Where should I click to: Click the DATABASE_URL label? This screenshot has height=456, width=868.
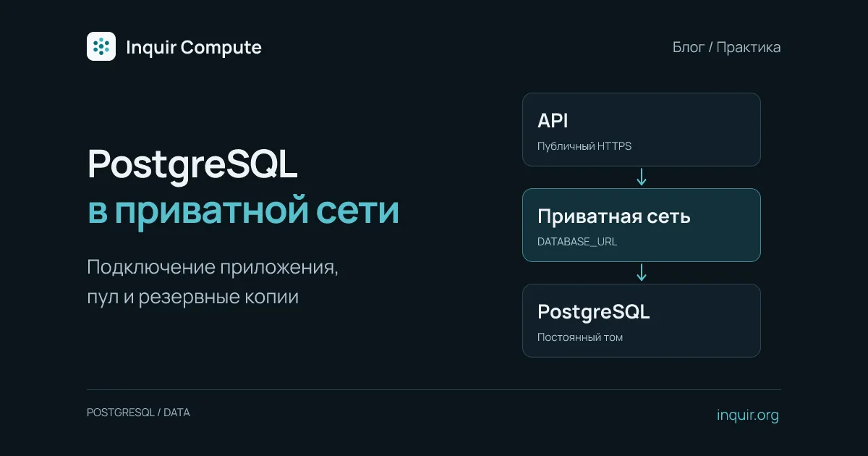click(577, 242)
